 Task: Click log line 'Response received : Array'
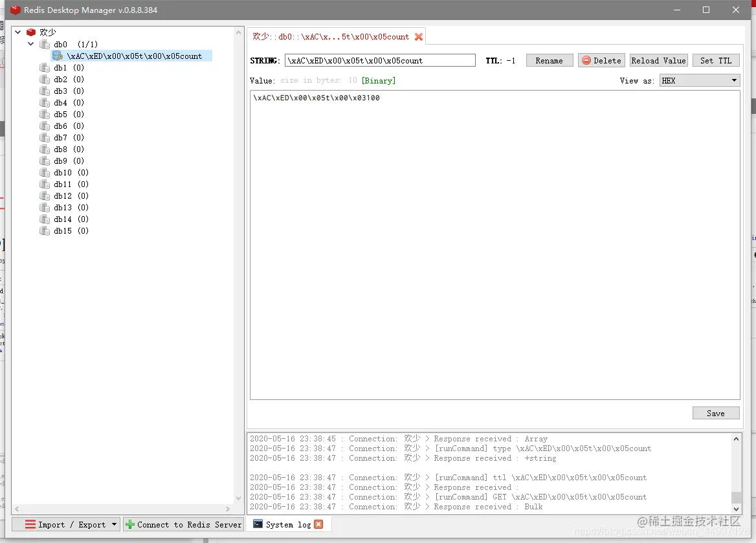398,438
